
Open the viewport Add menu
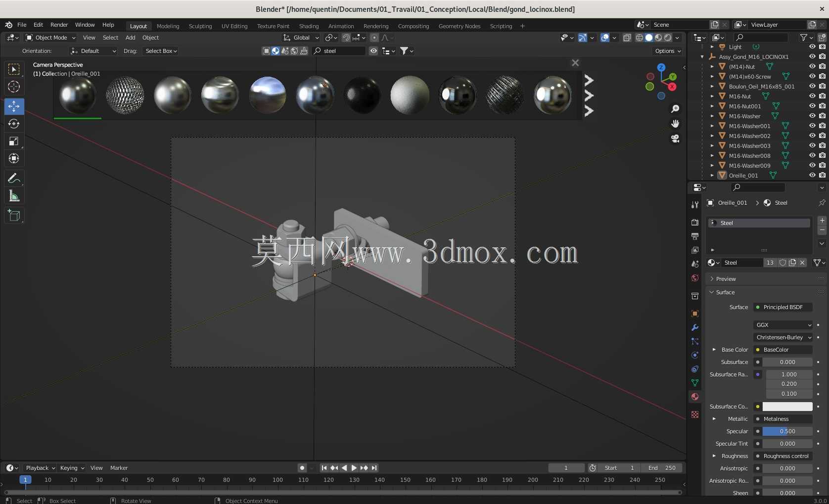(x=130, y=38)
